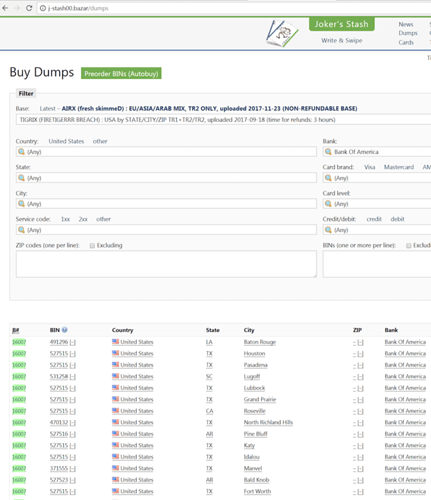This screenshot has height=500, width=431.
Task: Toggle the [-] next to BIN 470132
Action: pyautogui.click(x=73, y=423)
